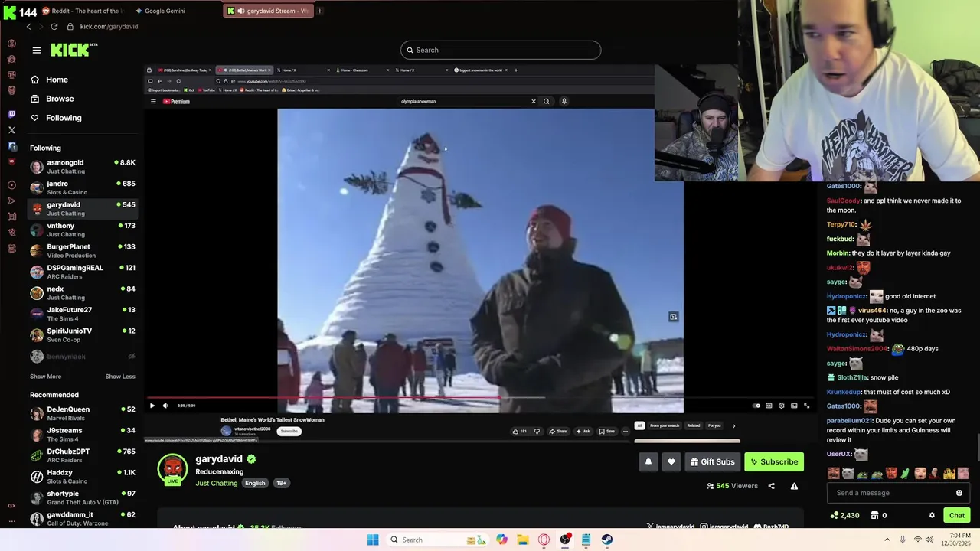Click the English language tag
The width and height of the screenshot is (980, 551).
pos(255,483)
